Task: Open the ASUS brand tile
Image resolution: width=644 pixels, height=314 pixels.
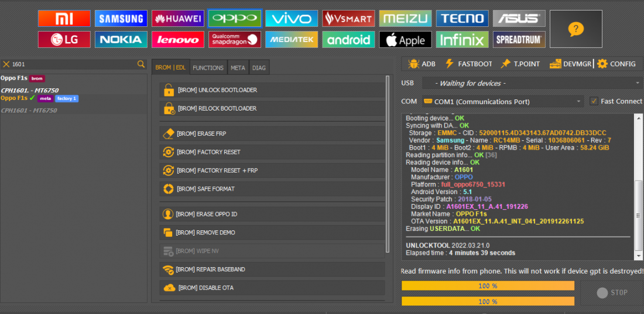Action: click(x=519, y=19)
